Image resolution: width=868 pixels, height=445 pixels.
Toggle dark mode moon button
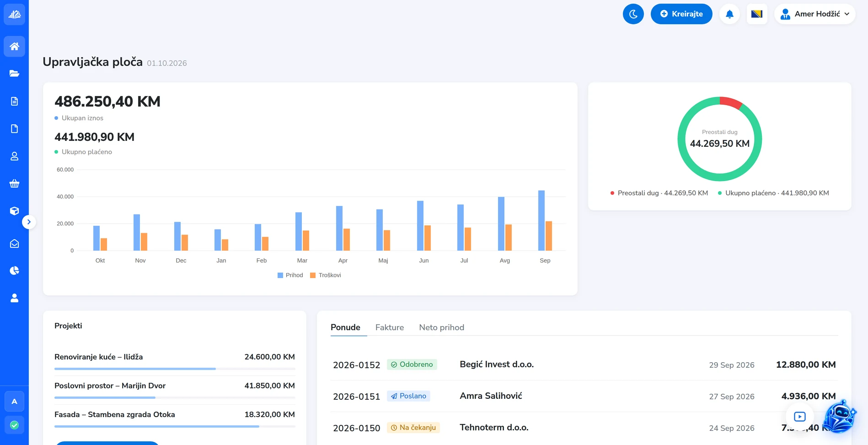[633, 14]
